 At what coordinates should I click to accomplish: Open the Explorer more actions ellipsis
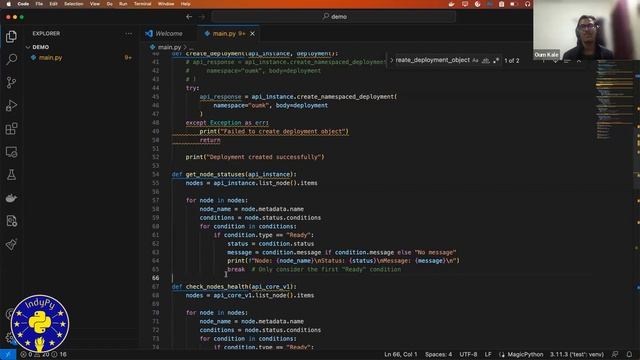click(x=129, y=33)
